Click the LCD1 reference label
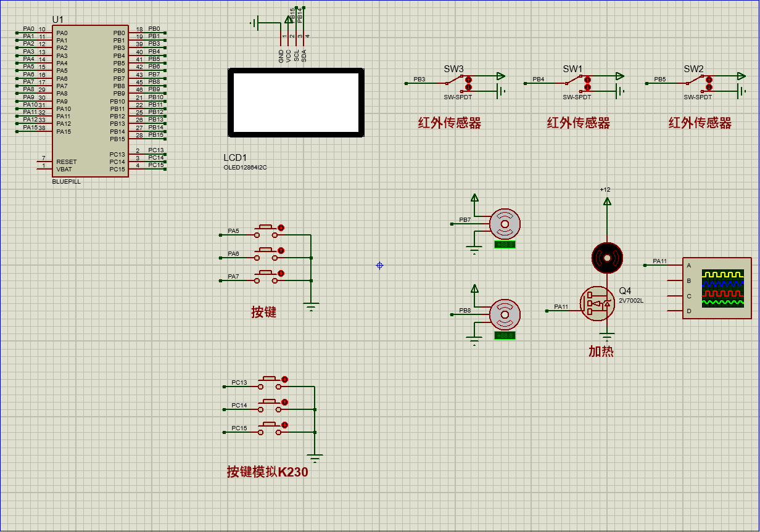Viewport: 760px width, 532px height. (x=234, y=158)
